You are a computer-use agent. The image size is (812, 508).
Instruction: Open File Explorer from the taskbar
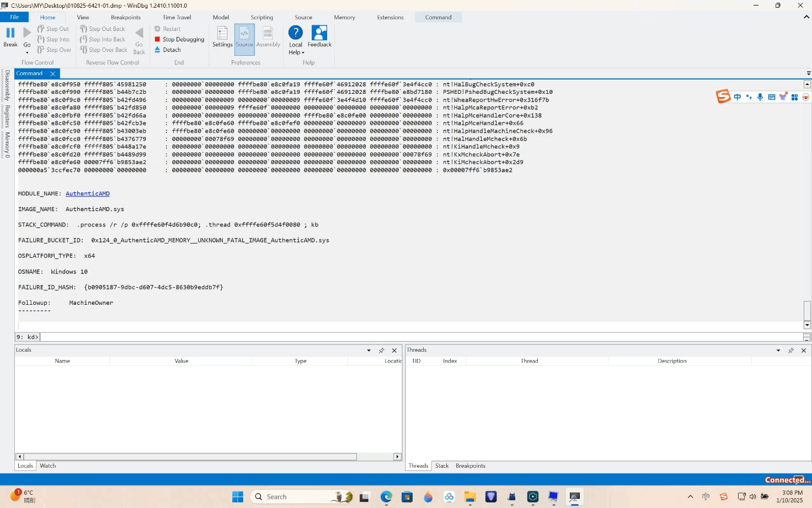tap(470, 497)
